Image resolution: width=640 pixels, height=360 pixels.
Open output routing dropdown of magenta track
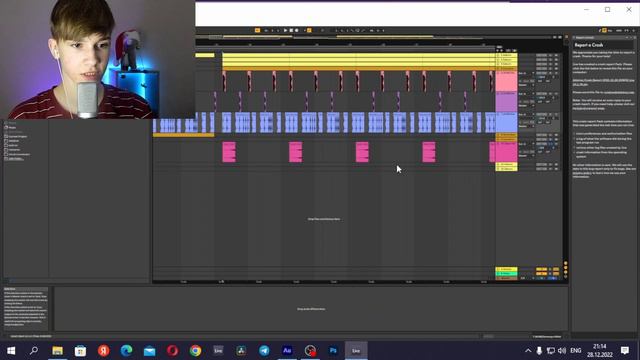pos(526,156)
